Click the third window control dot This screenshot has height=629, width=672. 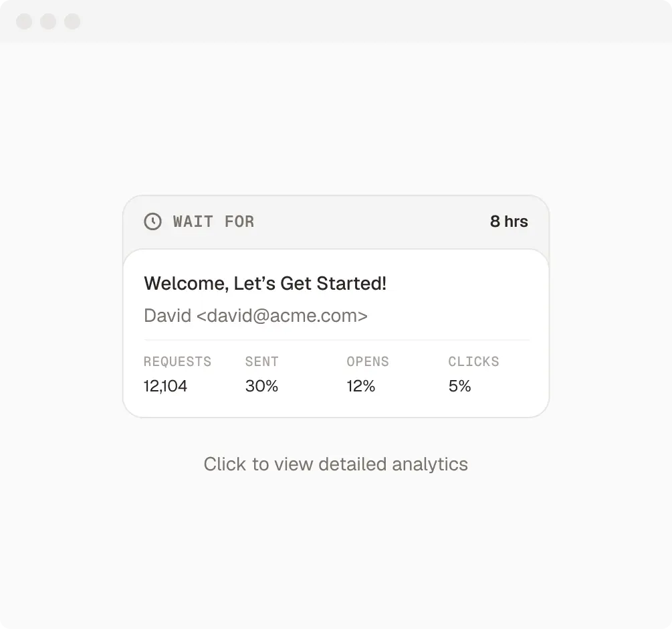click(x=72, y=21)
